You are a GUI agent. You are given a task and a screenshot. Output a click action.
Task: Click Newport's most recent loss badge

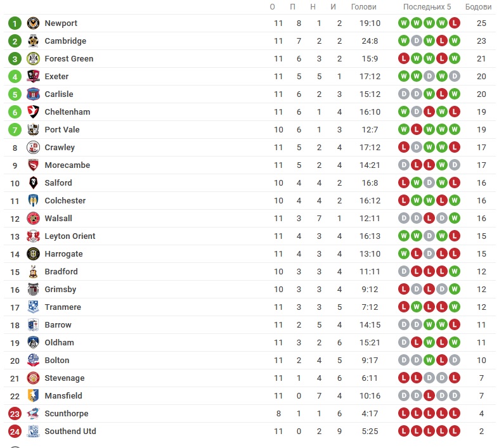click(455, 23)
